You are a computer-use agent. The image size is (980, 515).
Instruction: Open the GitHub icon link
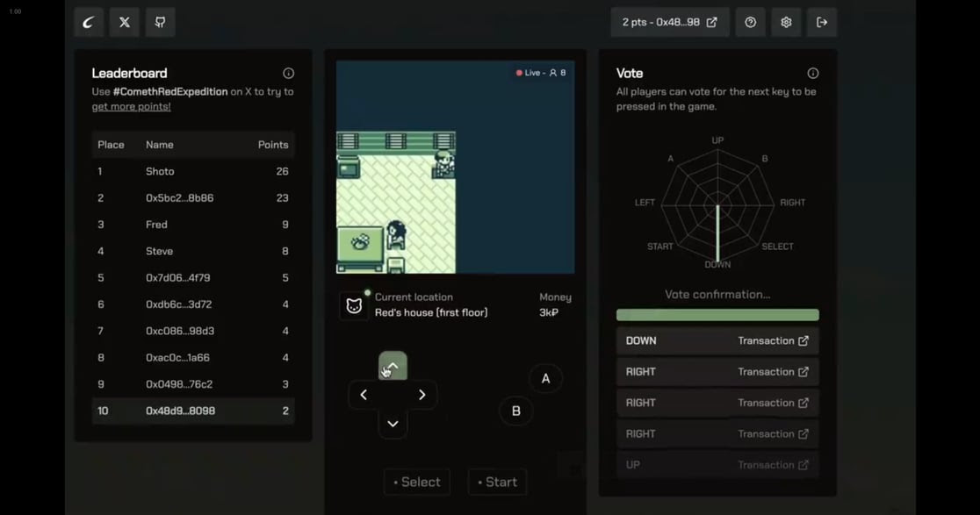161,23
